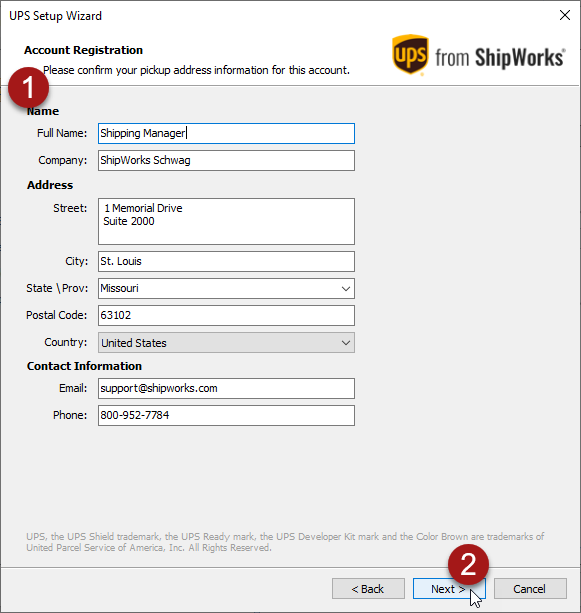Click the Account Registration heading

click(83, 50)
